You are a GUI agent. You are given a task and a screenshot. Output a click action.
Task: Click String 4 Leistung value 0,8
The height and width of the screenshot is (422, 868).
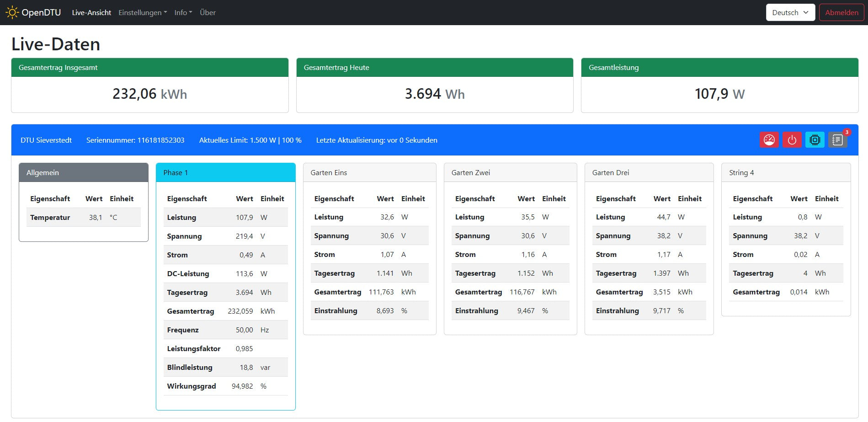click(x=803, y=217)
